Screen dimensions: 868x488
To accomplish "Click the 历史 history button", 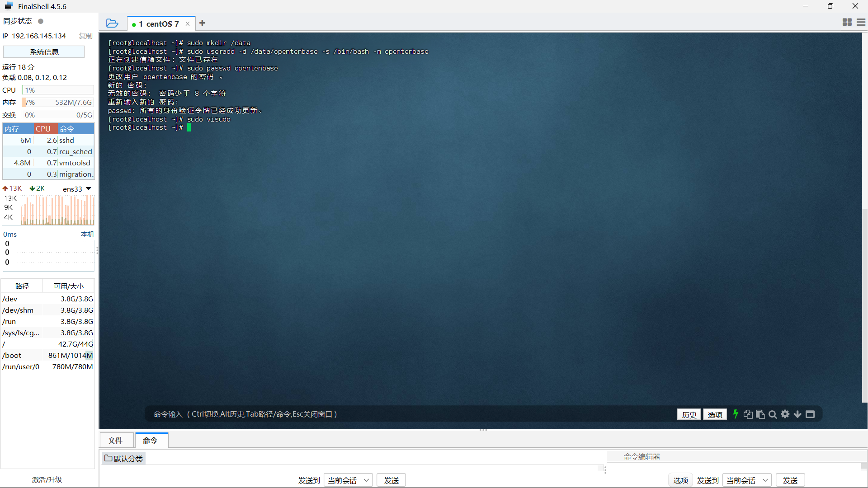I will pyautogui.click(x=689, y=414).
